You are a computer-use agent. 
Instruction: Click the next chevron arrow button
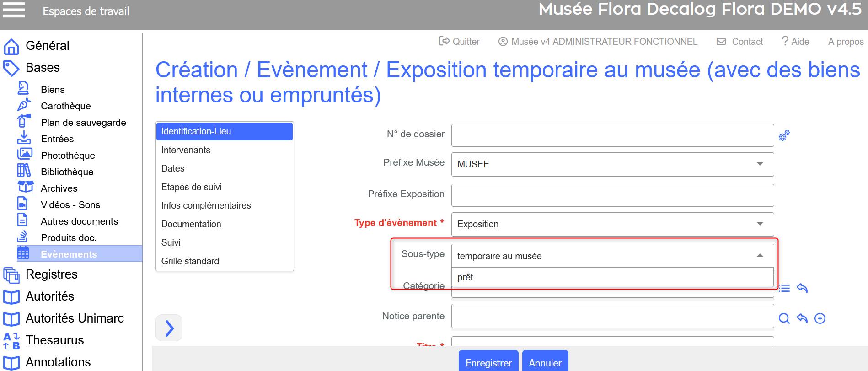[169, 328]
